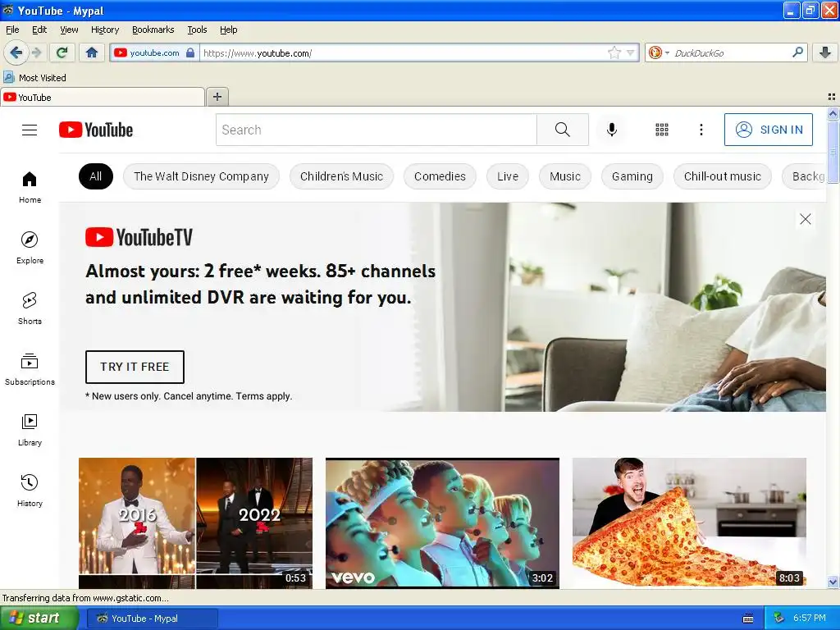Click the system clock 6:57 PM
Image resolution: width=840 pixels, height=630 pixels.
pos(810,619)
